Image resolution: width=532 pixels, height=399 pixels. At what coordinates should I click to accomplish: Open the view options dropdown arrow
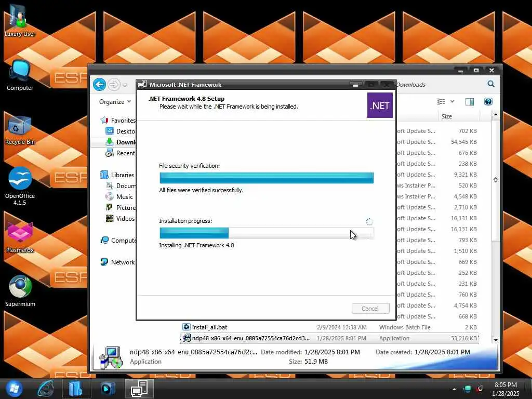(x=453, y=101)
